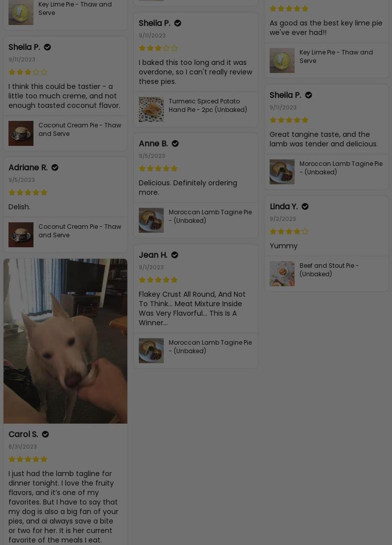Click coconut pie thumbnail under Sheila's creme review

coord(21,133)
